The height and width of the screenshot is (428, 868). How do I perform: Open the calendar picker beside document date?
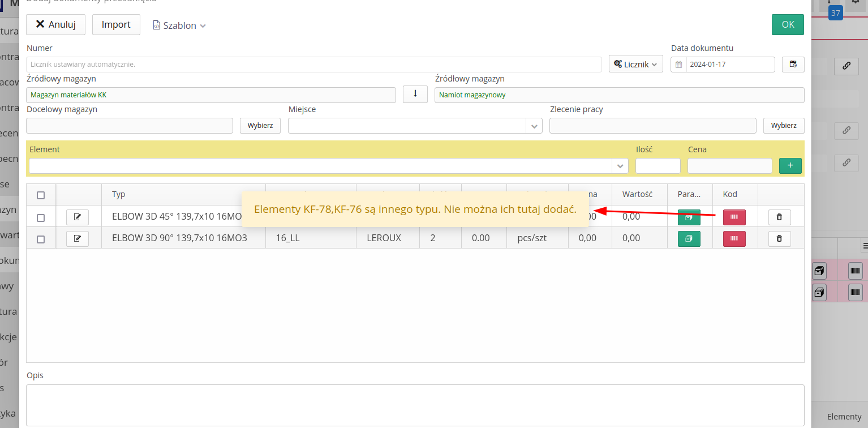pos(793,65)
